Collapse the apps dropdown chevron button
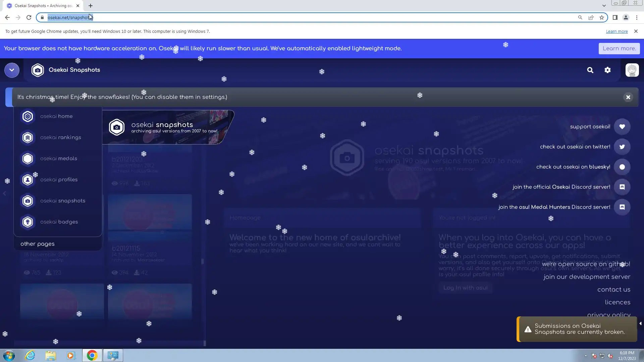This screenshot has width=644, height=362. tap(12, 70)
